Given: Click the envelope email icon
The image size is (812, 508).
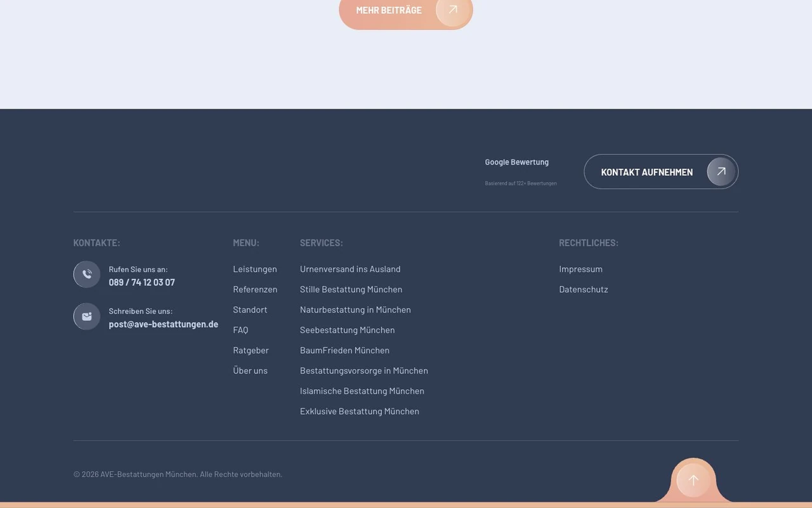Looking at the screenshot, I should (x=87, y=316).
